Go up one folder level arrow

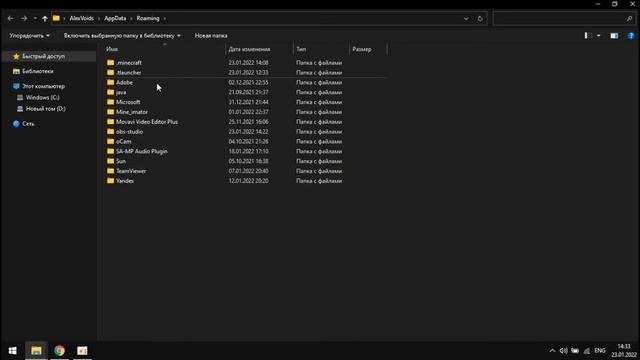click(x=45, y=18)
